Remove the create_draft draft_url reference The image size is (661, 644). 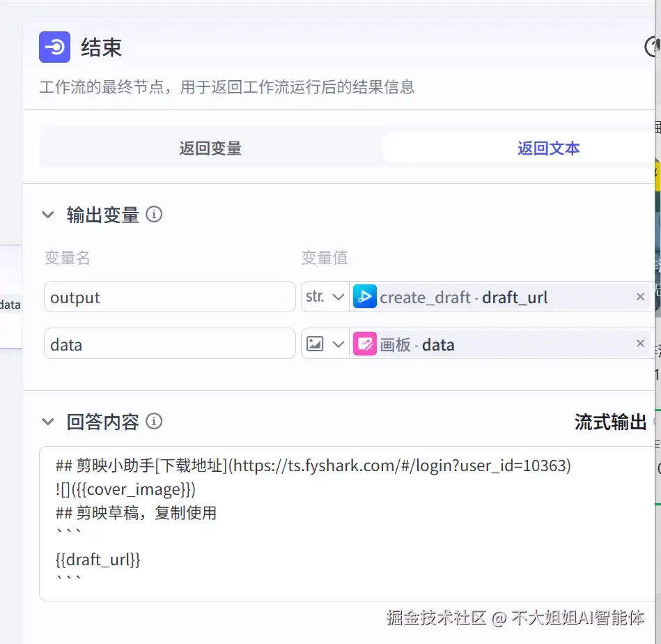click(640, 297)
